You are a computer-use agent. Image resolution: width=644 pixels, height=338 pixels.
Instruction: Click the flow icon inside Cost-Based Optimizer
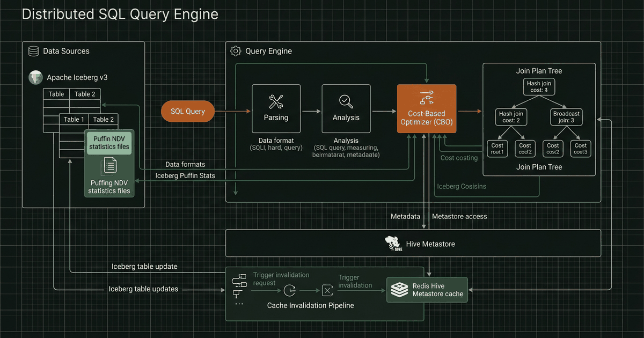click(x=427, y=97)
